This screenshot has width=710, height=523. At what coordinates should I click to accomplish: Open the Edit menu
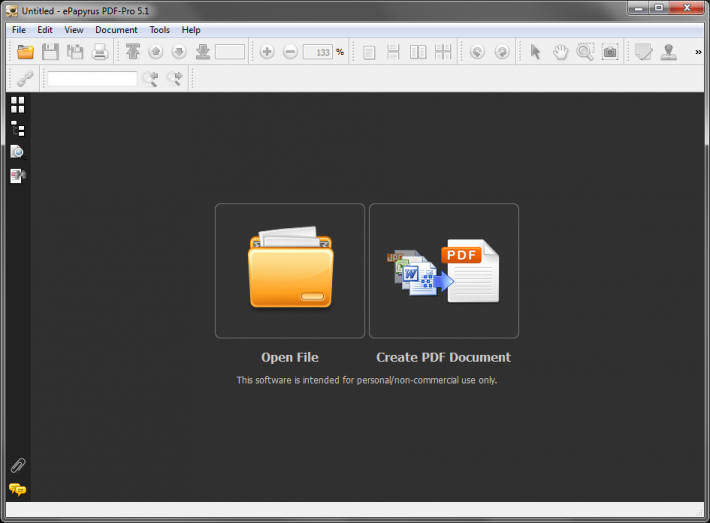[45, 30]
